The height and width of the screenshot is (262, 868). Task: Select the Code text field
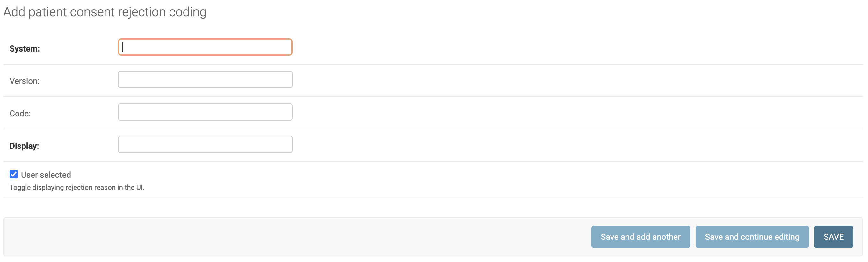[x=205, y=112]
